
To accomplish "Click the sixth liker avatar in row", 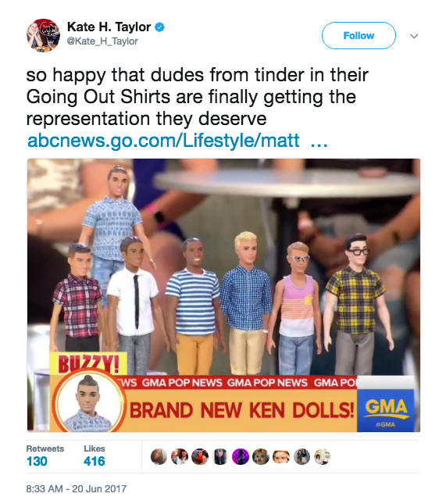I will click(261, 457).
